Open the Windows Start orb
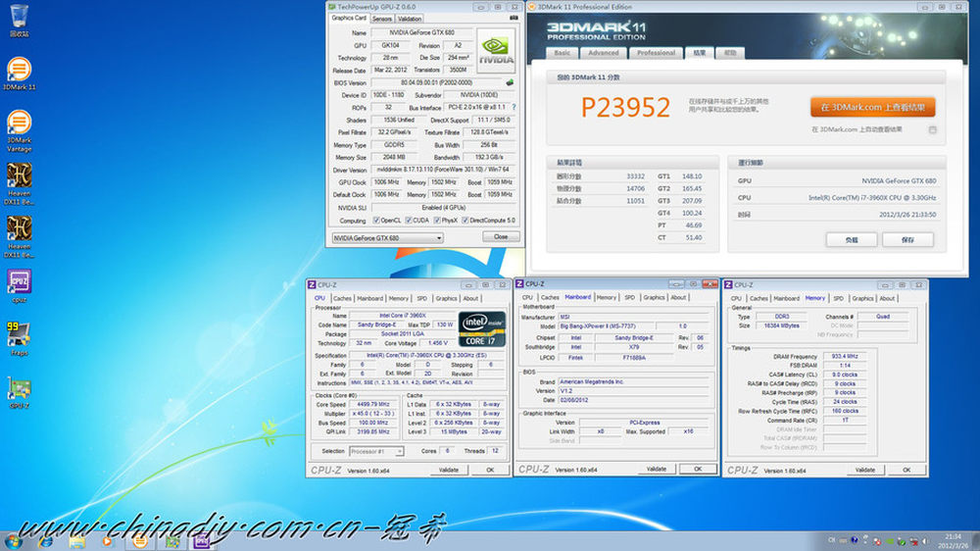 13,541
